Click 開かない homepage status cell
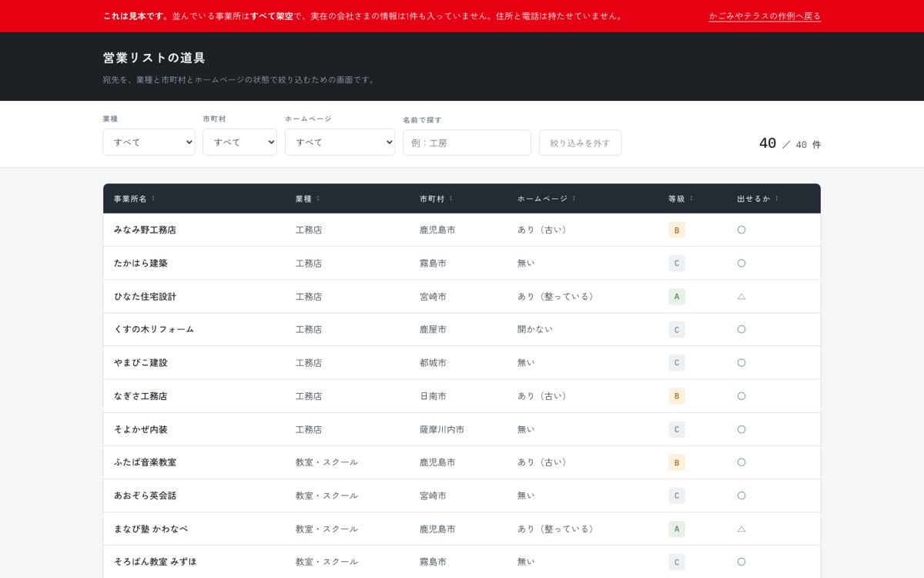The image size is (924, 578). (x=535, y=329)
